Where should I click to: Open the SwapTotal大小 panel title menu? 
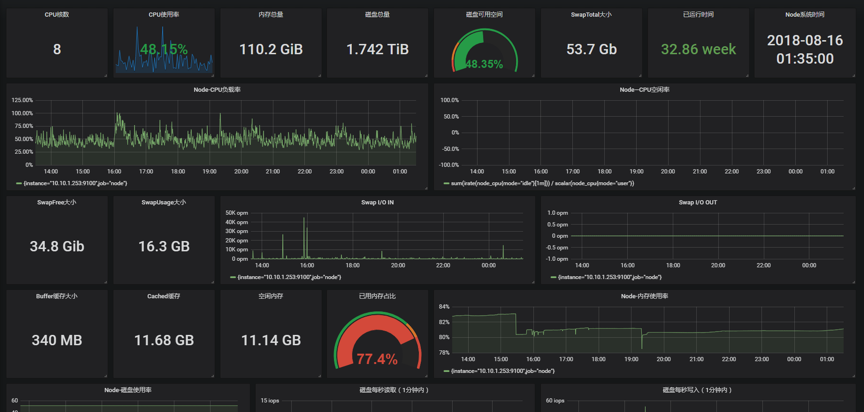click(x=591, y=15)
